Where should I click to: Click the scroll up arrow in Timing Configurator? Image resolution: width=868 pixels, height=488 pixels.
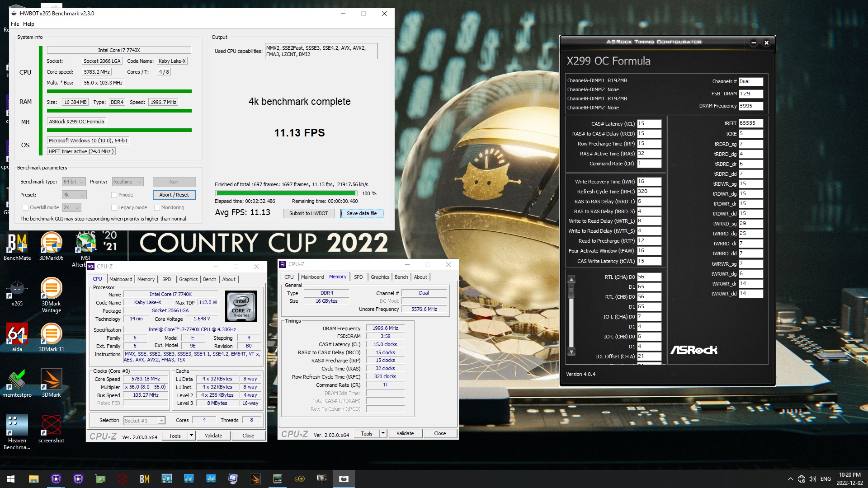coord(571,279)
